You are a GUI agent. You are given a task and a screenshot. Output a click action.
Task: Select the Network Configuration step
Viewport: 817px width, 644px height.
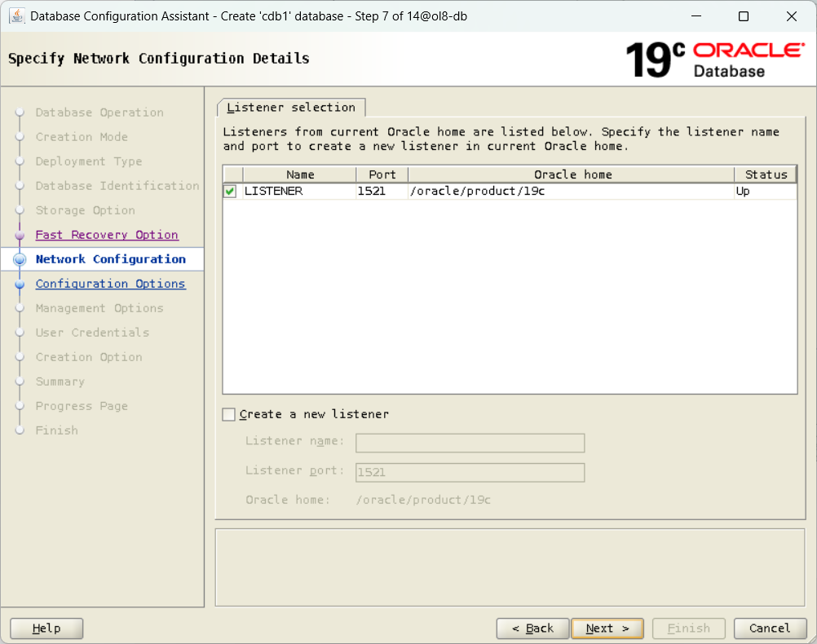[110, 259]
